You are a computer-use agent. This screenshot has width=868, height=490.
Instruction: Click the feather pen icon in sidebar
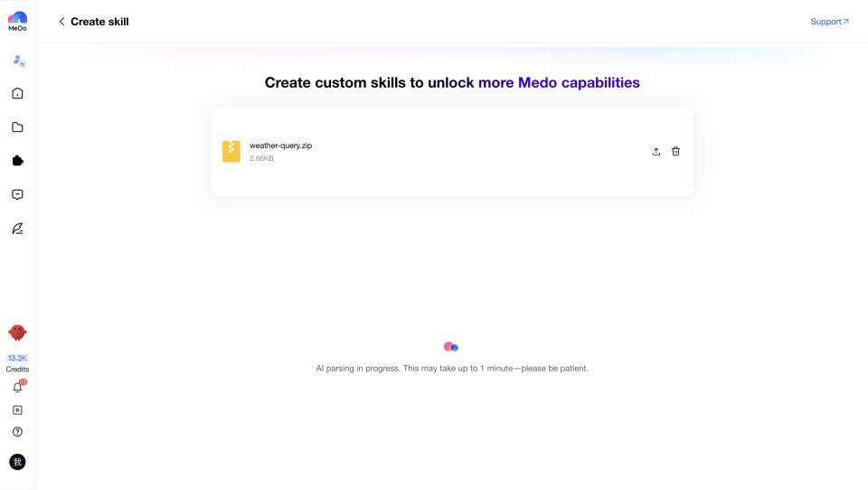point(18,229)
